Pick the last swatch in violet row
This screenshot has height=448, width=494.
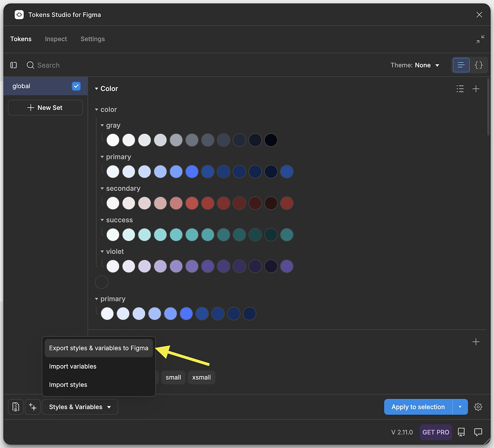coord(287,266)
